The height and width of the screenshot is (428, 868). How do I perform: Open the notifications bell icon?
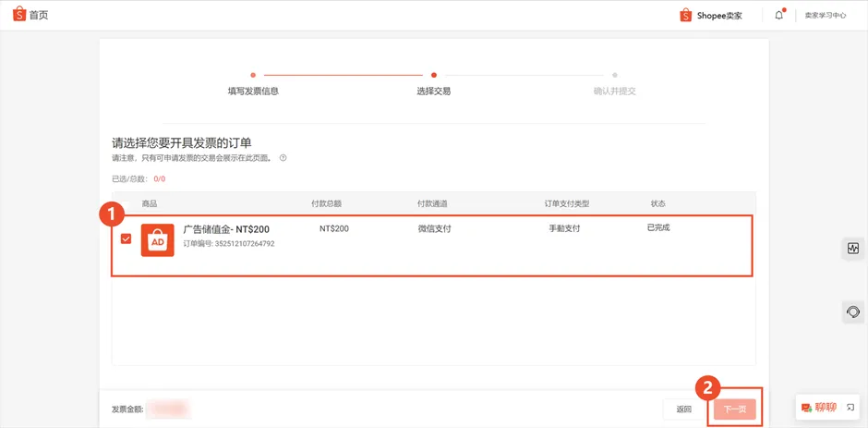click(778, 16)
